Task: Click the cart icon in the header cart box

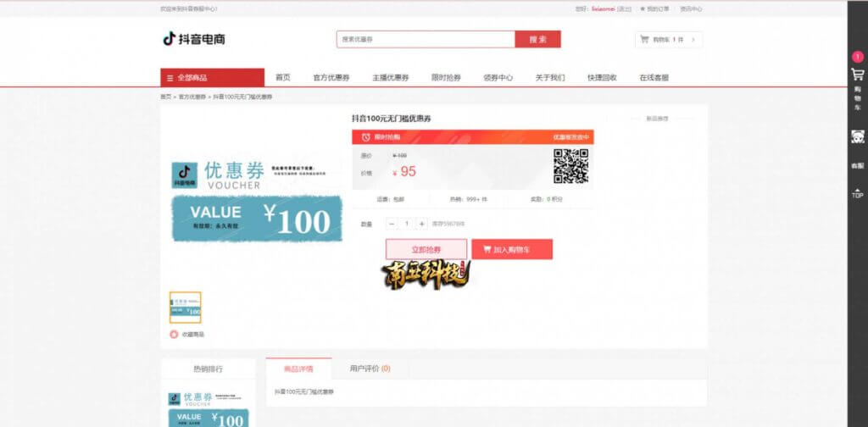Action: [x=644, y=39]
